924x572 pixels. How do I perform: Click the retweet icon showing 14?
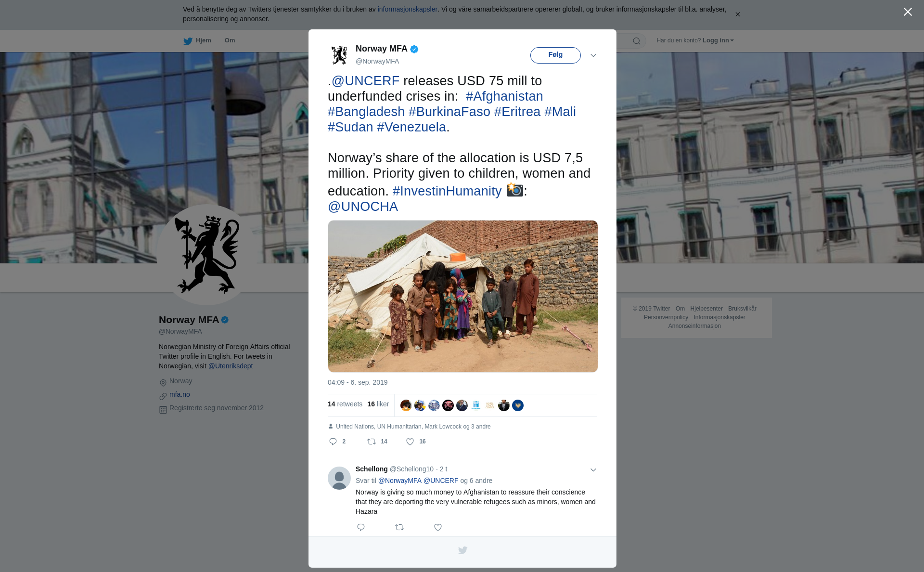tap(372, 442)
